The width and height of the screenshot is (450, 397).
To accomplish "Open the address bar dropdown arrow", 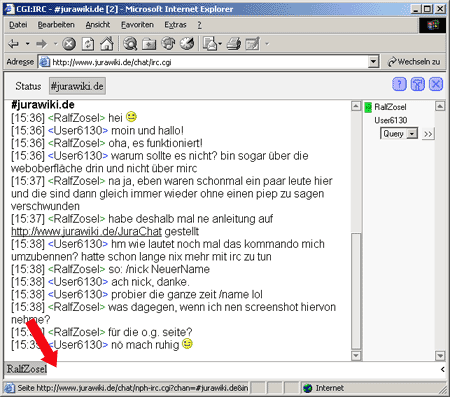I will point(373,62).
